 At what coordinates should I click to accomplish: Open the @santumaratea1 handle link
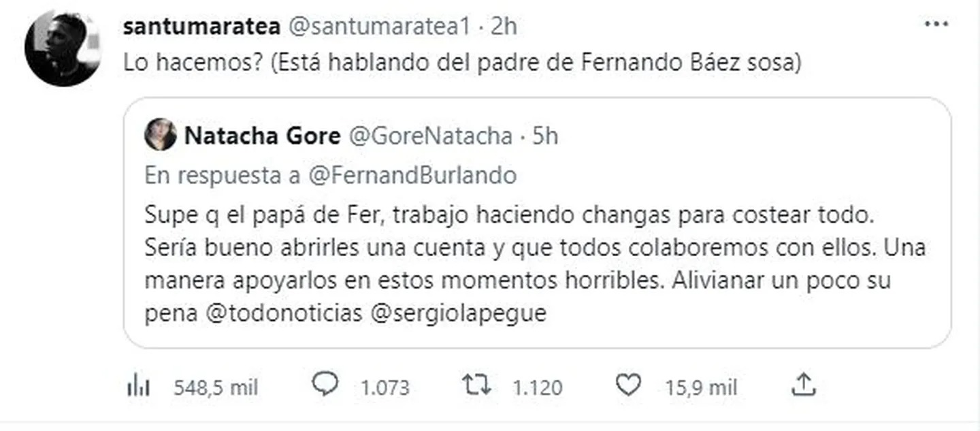pos(381,26)
